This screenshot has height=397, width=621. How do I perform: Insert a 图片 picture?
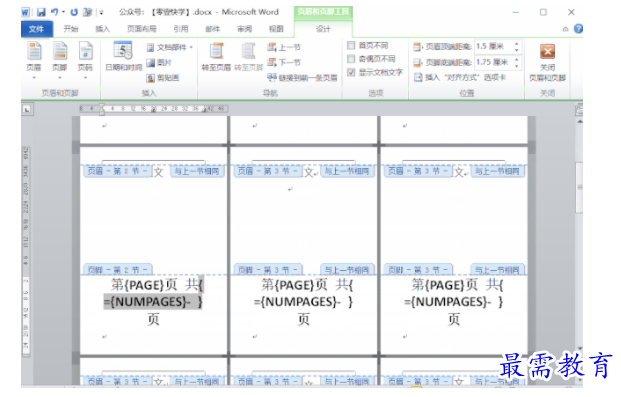(159, 63)
